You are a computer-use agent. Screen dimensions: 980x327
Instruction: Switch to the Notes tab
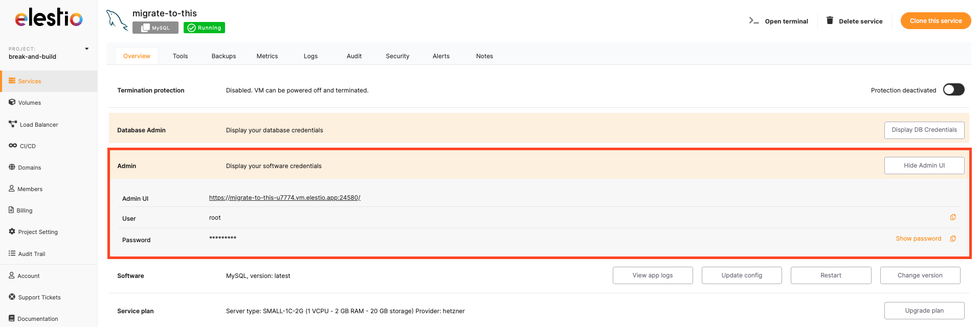point(484,56)
